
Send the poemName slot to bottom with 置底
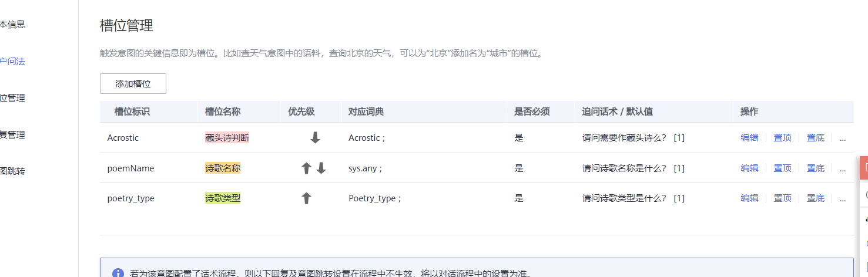815,168
